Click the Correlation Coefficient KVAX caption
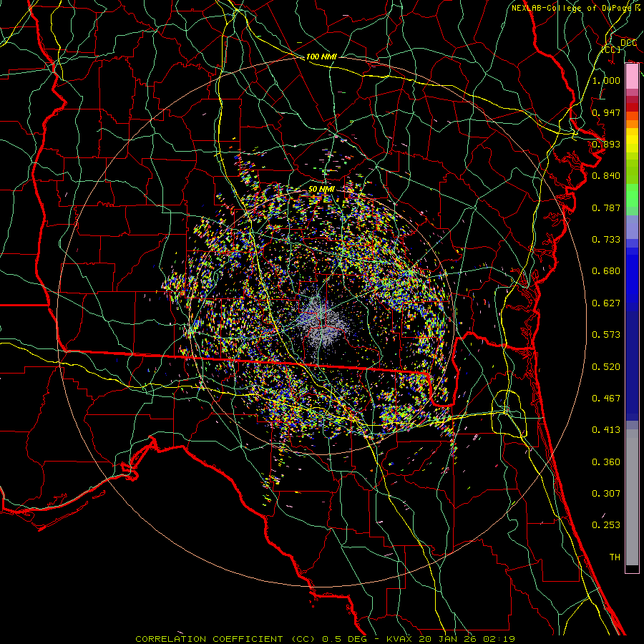 pos(326,639)
